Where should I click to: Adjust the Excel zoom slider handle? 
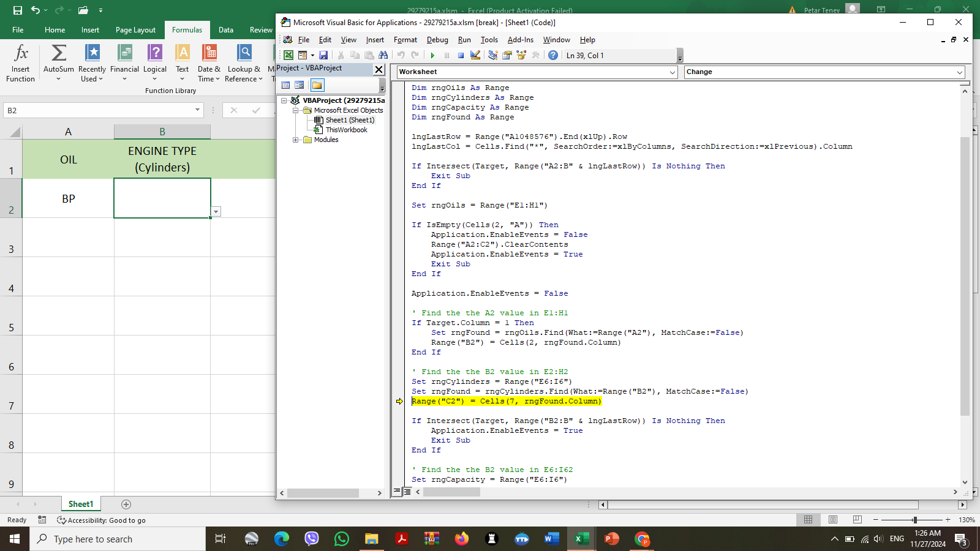click(x=915, y=520)
